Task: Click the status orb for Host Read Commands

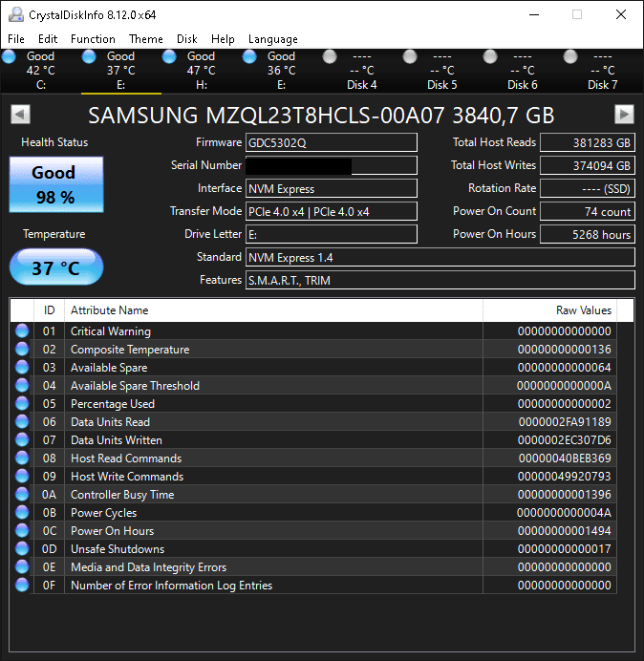Action: pos(22,458)
